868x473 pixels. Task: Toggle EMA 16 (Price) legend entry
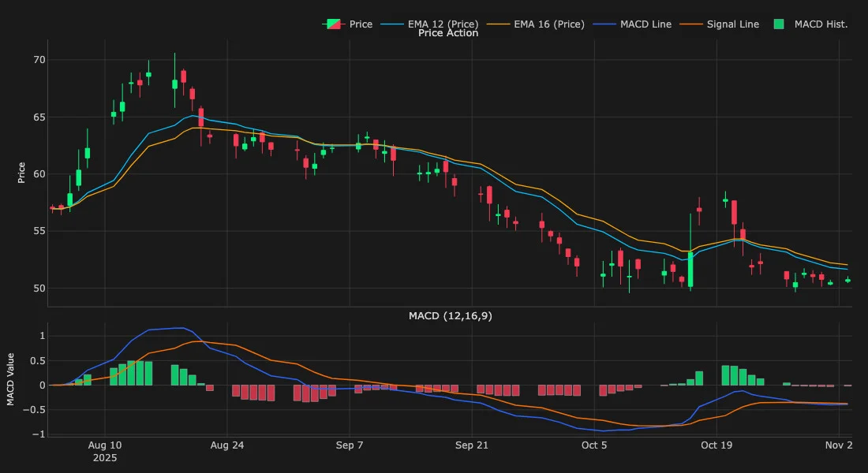(535, 24)
